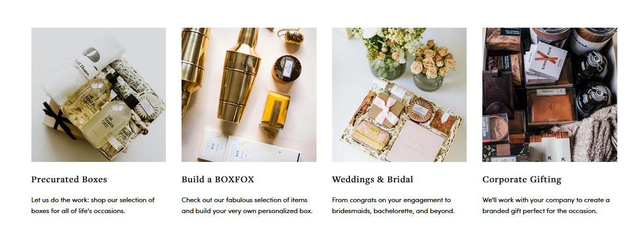
Task: Click the 'Let us do the work' description
Action: coord(93,206)
